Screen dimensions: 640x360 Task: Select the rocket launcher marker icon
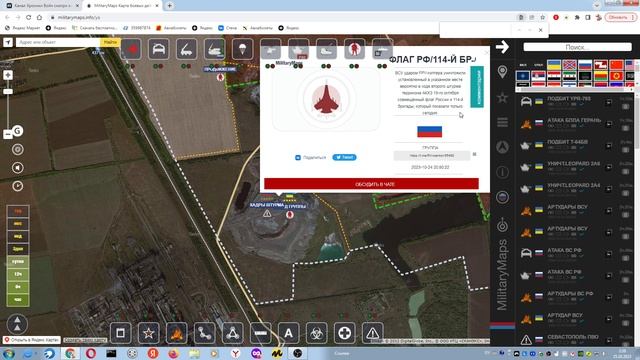[x=187, y=49]
